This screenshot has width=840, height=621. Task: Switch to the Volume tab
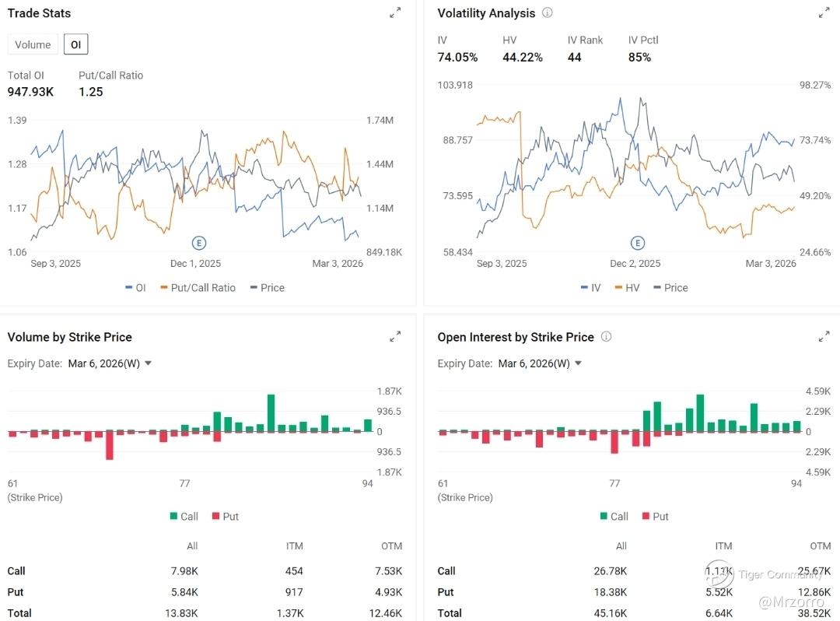coord(33,44)
